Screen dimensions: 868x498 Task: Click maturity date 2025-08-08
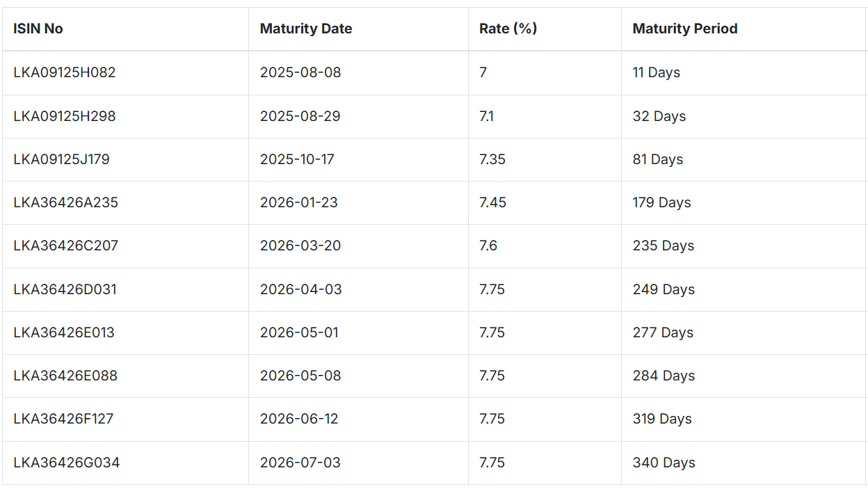300,72
